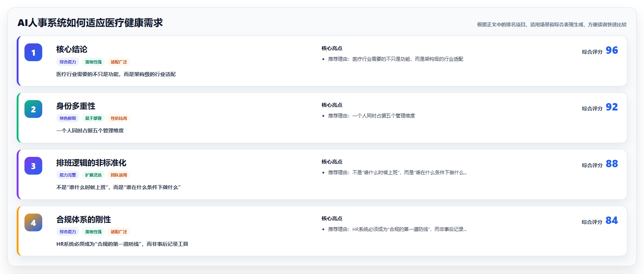Click the description 不是“谁什么时候上班” under card 3
The image size is (644, 274).
tap(119, 187)
